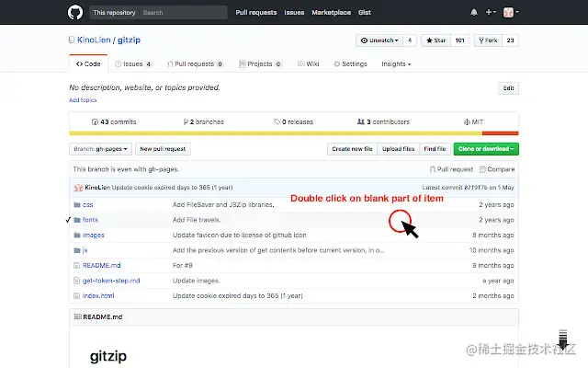Open Pull requests in top navigation
The height and width of the screenshot is (368, 588).
[x=256, y=12]
